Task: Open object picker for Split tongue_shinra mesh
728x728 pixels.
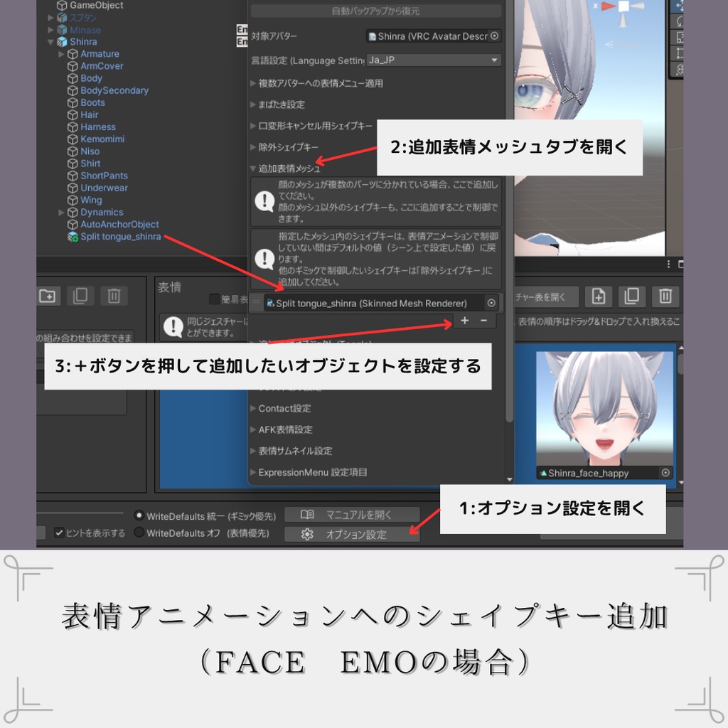Action: click(x=491, y=303)
